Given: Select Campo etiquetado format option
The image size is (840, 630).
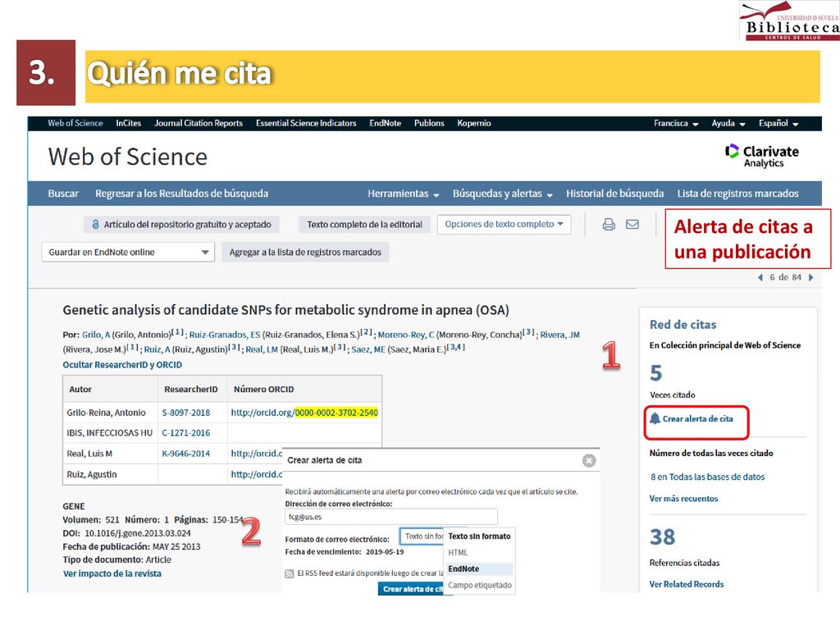Looking at the screenshot, I should click(480, 585).
